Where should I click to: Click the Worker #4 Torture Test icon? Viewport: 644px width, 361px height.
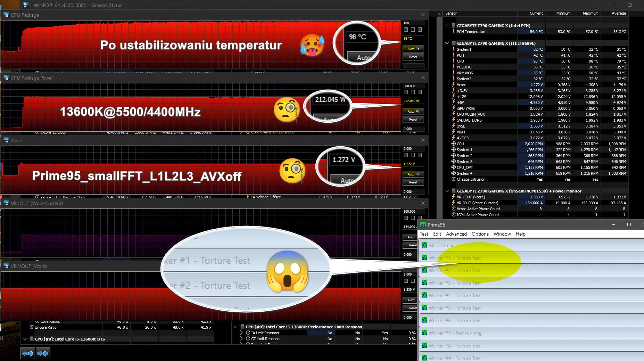point(424,295)
